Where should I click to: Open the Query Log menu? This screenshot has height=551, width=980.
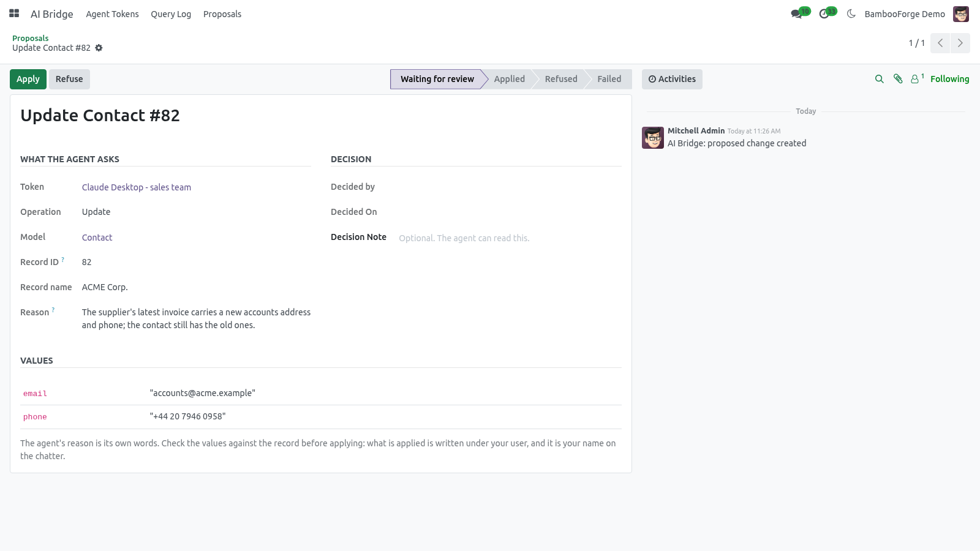[x=171, y=14]
